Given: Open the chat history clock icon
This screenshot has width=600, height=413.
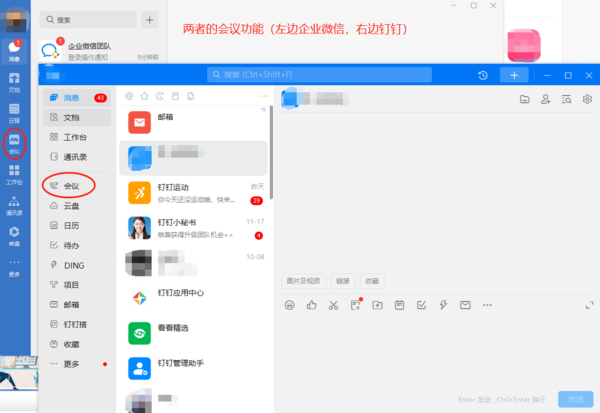Looking at the screenshot, I should coord(483,75).
